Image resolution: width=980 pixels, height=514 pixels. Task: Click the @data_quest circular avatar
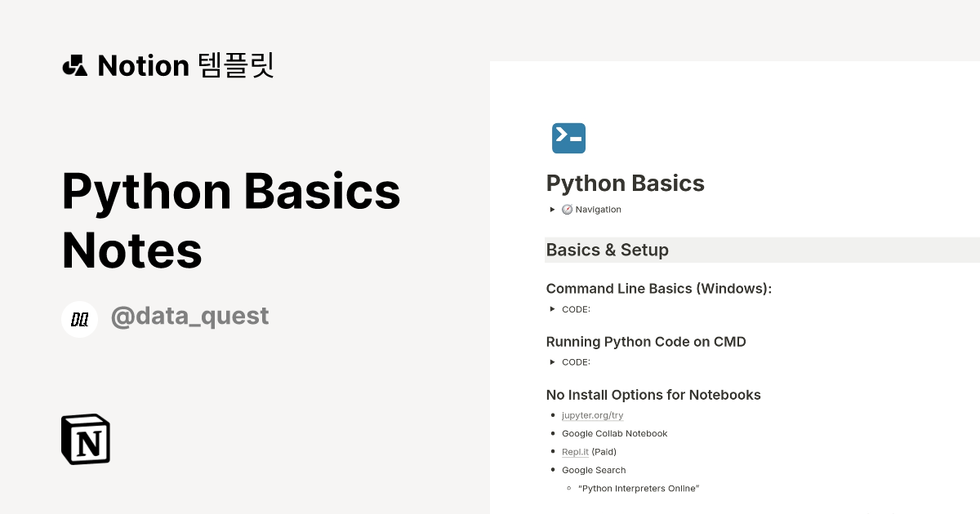tap(79, 319)
